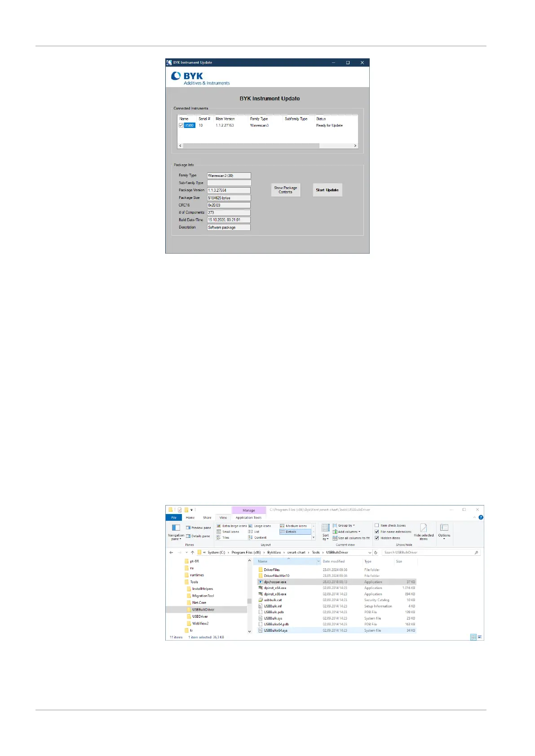Screen dimensions: 535x756
Task: Select USBBulkDriver folder in tree
Action: 203,610
